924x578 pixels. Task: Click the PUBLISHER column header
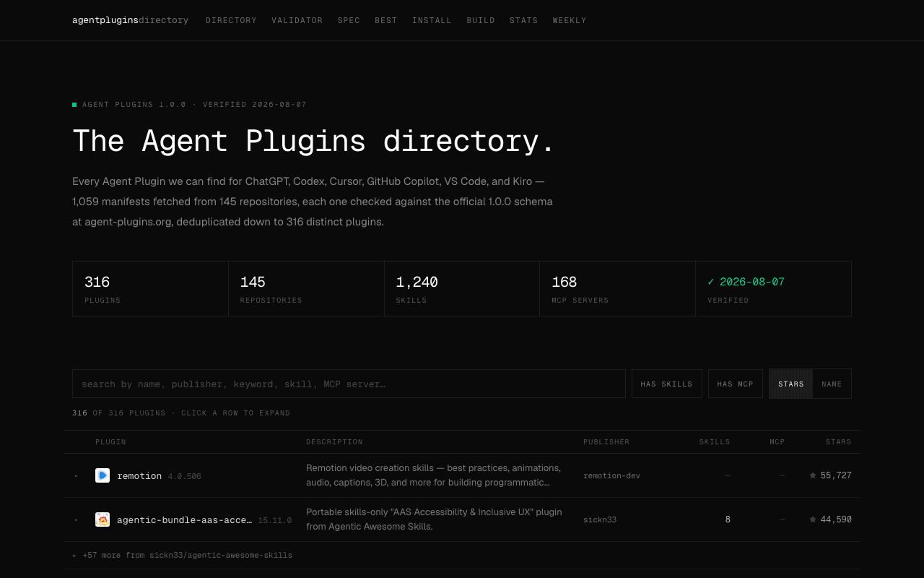606,442
